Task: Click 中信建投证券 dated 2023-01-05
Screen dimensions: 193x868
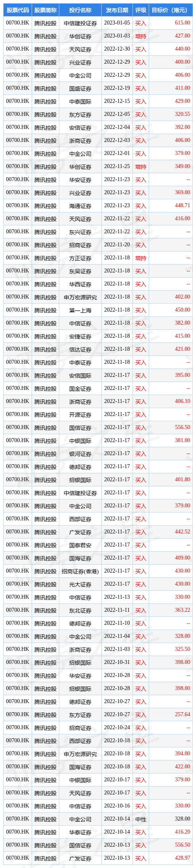Action: pos(80,23)
